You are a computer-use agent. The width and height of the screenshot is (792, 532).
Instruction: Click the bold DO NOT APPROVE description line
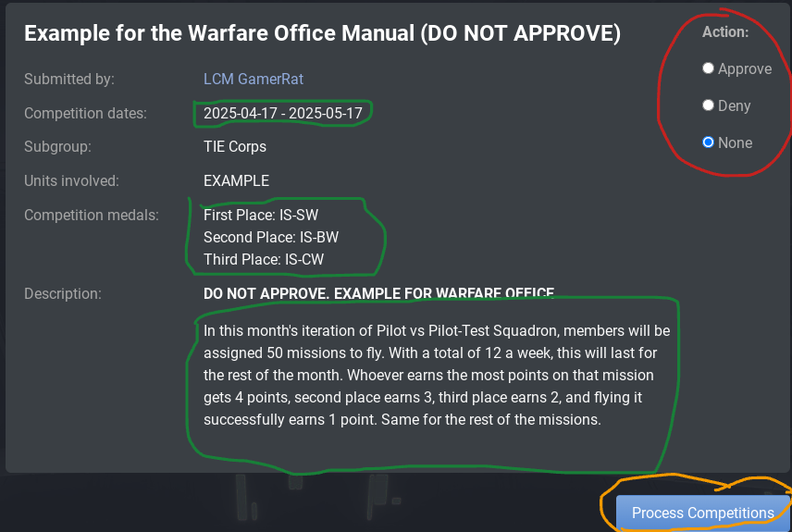tap(378, 293)
